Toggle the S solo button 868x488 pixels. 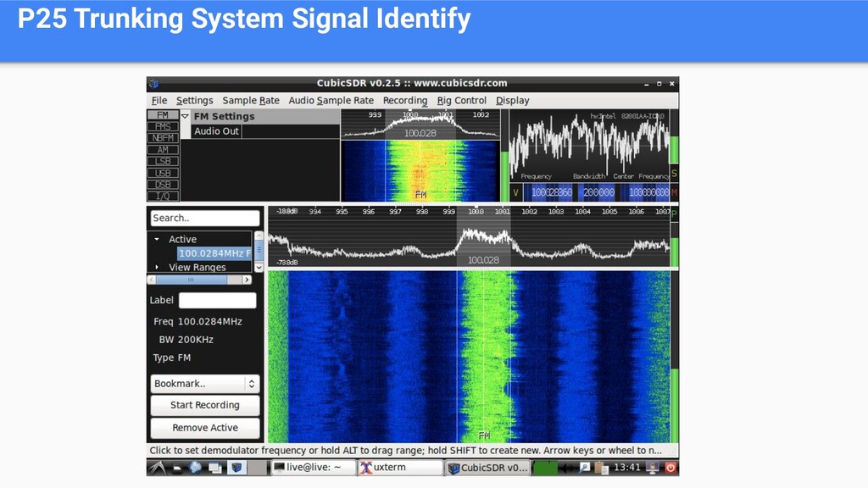point(674,174)
